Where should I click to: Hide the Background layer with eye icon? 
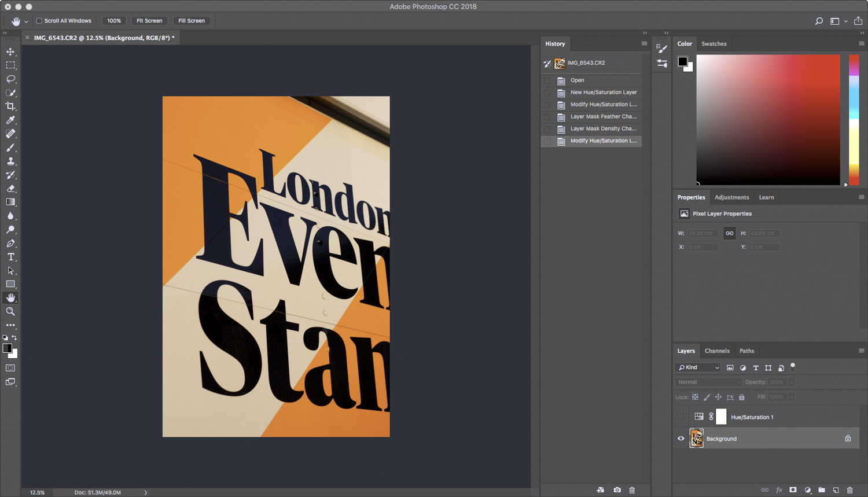pos(681,439)
